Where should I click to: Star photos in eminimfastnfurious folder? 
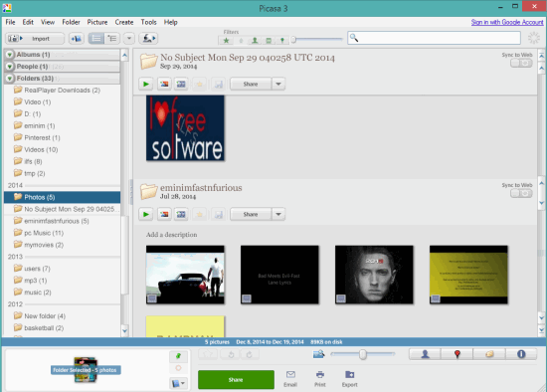click(199, 214)
